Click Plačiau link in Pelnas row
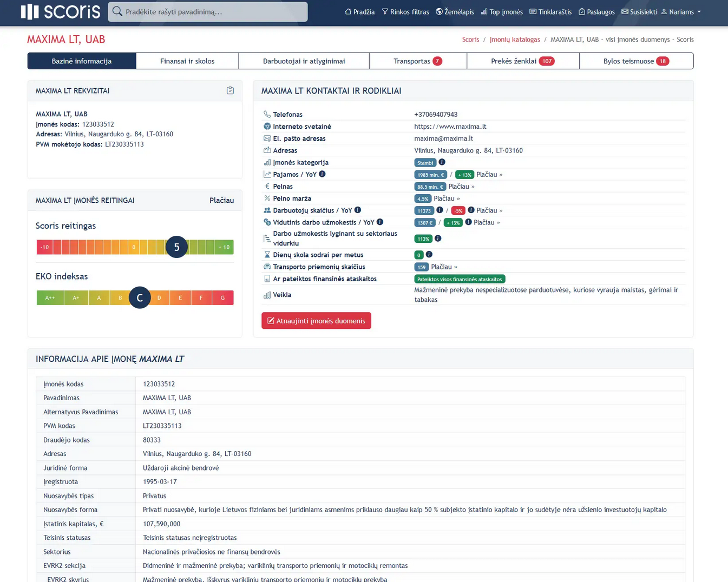 [x=461, y=187]
